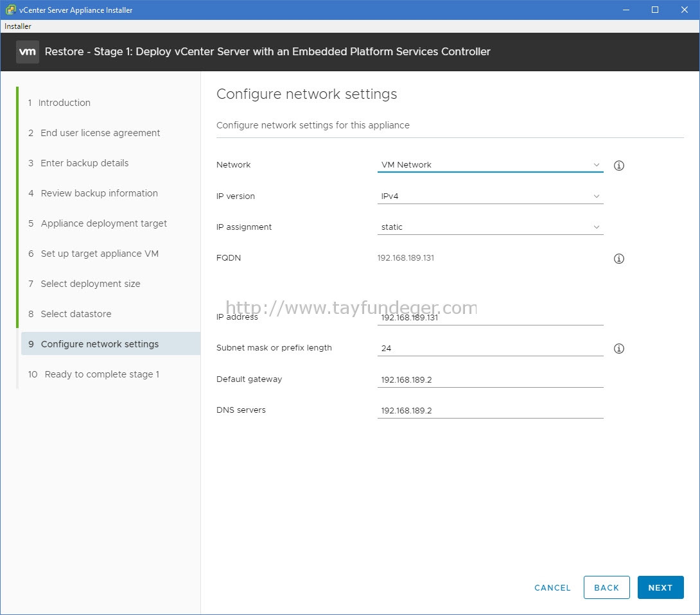Jump to step 3 Enter backup details
Viewport: 700px width, 615px height.
pyautogui.click(x=78, y=163)
